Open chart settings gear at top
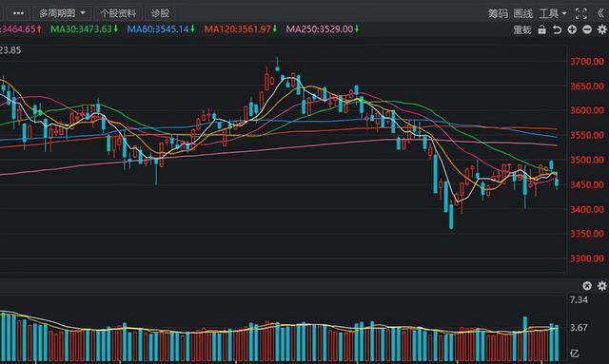The width and height of the screenshot is (609, 364). [x=602, y=29]
